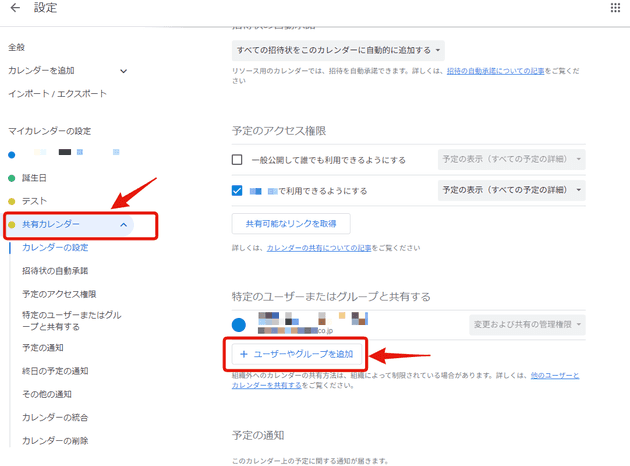This screenshot has width=630, height=466.
Task: Open link 招待の自動承諾についての記事
Action: [495, 71]
